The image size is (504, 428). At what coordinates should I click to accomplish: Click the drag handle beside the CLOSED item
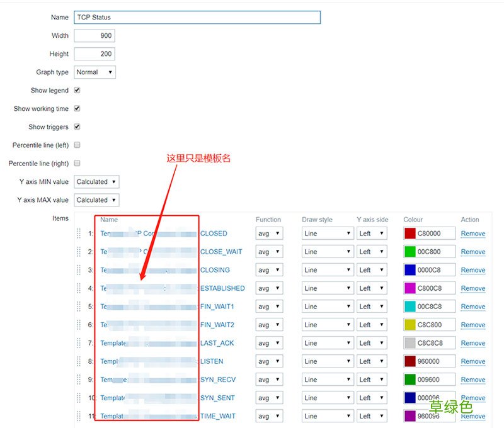tap(77, 234)
